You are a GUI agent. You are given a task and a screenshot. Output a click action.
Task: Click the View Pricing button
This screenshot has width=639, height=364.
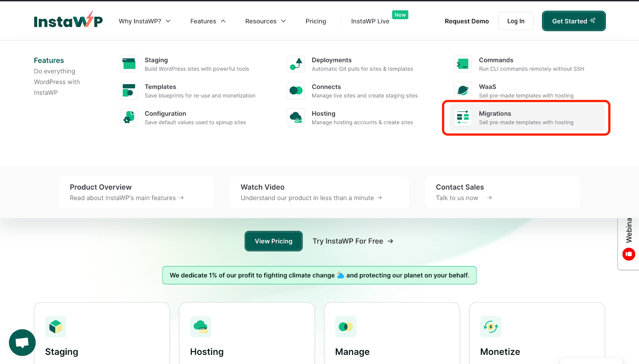click(274, 241)
